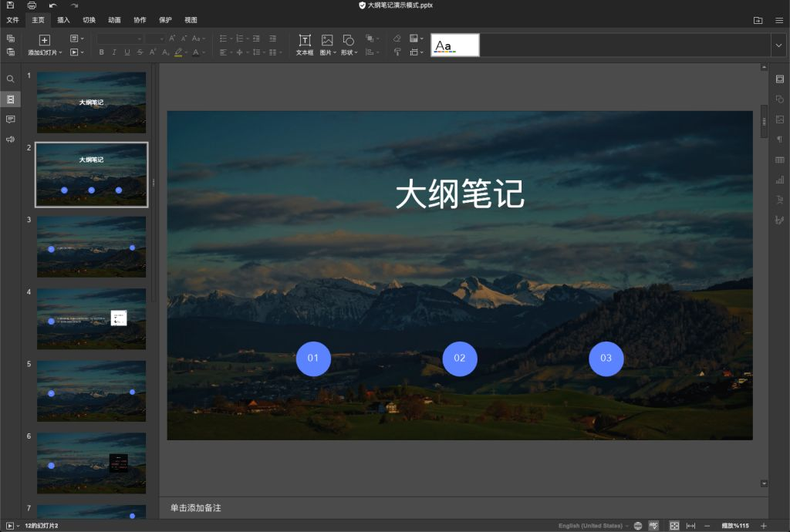The width and height of the screenshot is (790, 532).
Task: Copy style with the paint-roller icon
Action: 397,52
